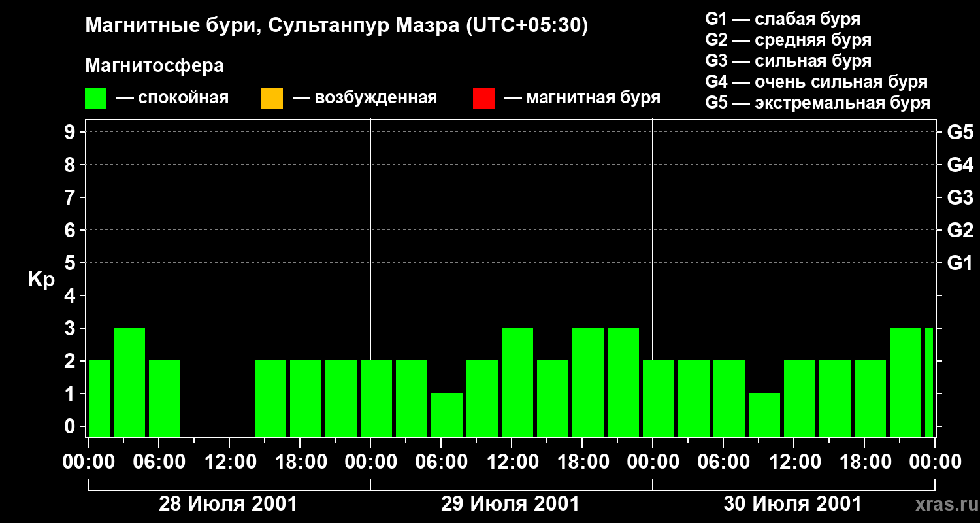Click the 'G4 — очень сильная буря' legend line
The width and height of the screenshot is (980, 523).
point(817,82)
